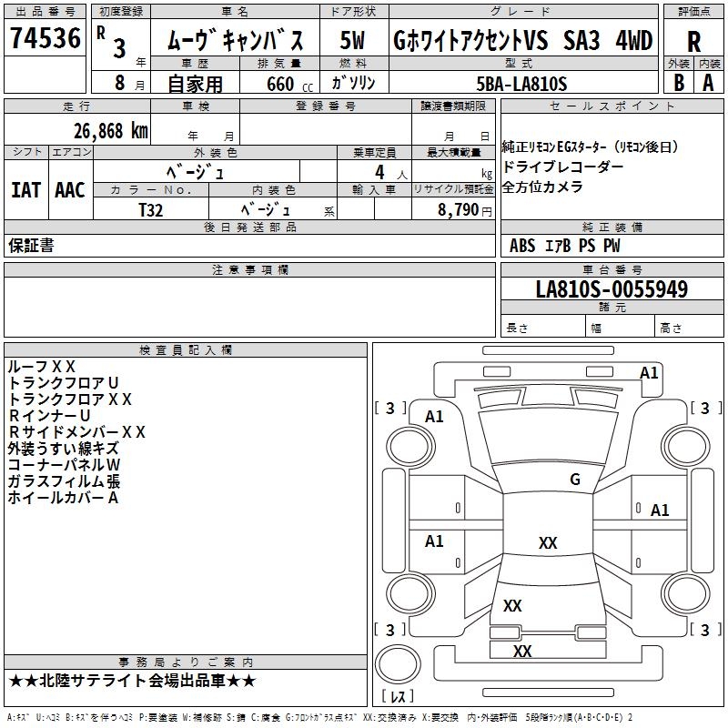728x728 pixels.
Task: Click shift type IAT
Action: point(25,190)
